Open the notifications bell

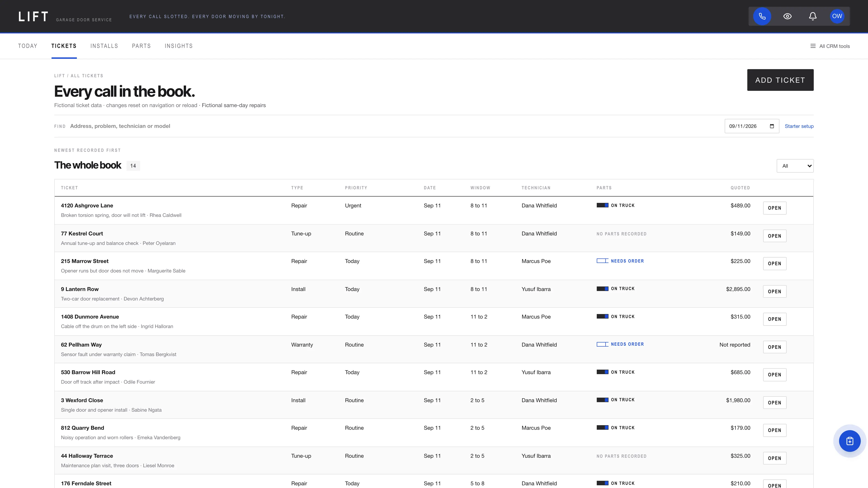[x=812, y=16]
